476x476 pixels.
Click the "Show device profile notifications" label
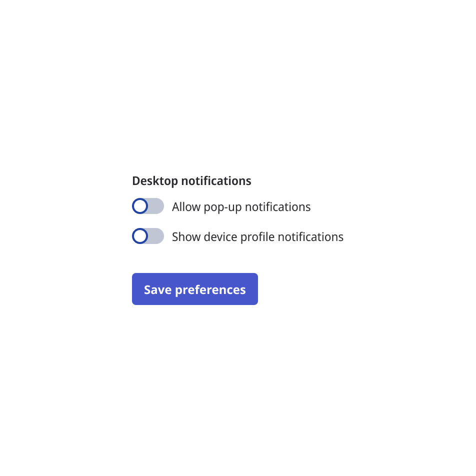click(257, 237)
